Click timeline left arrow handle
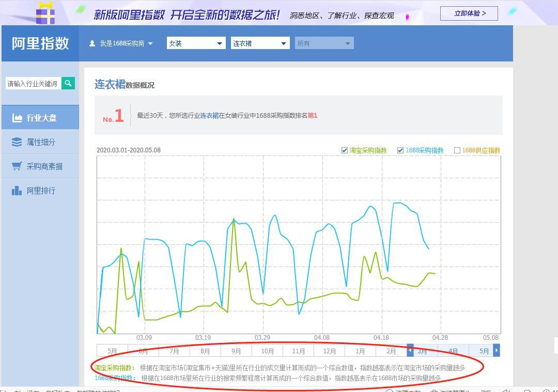Screen dimensions: 558x392 (410, 350)
